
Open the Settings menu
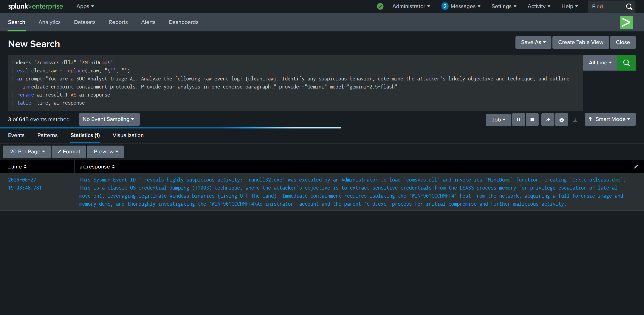[504, 6]
